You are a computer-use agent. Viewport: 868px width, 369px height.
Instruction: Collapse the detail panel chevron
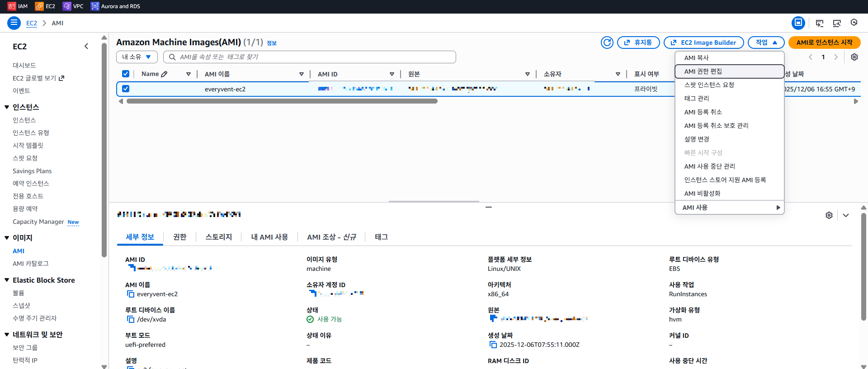pyautogui.click(x=846, y=215)
